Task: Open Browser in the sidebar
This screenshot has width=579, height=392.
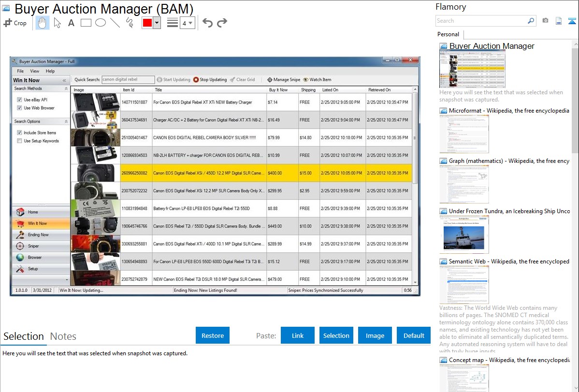Action: [x=41, y=258]
